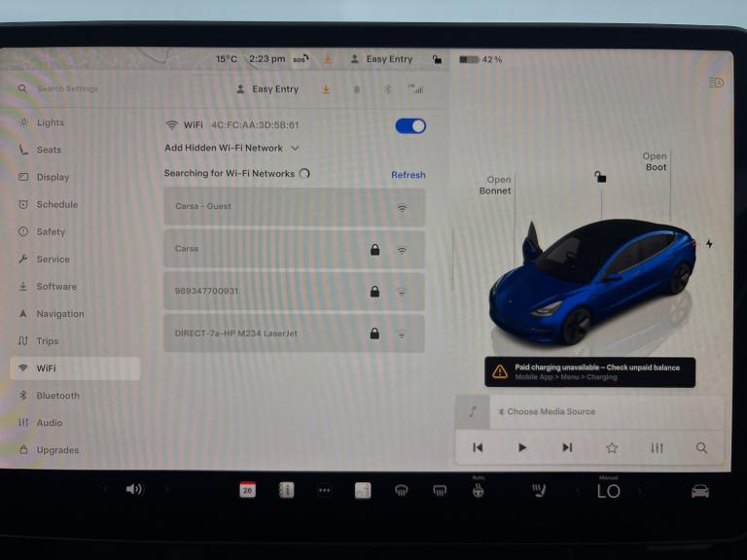Screen dimensions: 747x560
Task: Toggle the headlight indicator icon
Action: [717, 83]
